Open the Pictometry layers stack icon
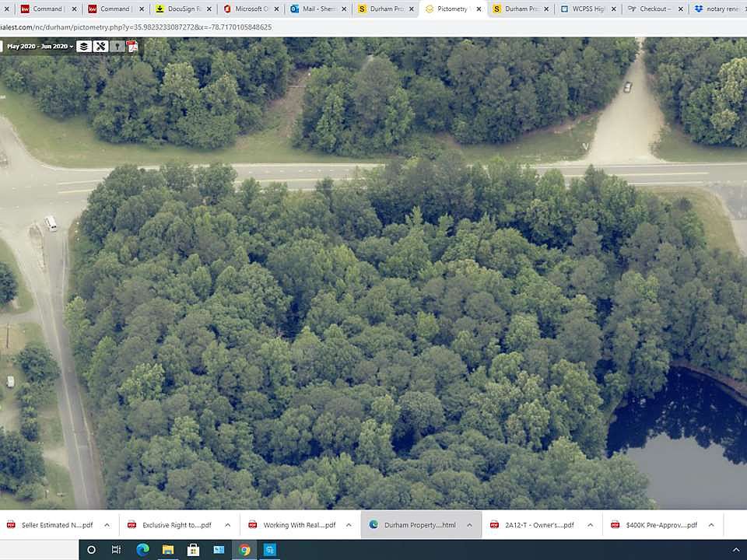The image size is (747, 560). pyautogui.click(x=84, y=46)
